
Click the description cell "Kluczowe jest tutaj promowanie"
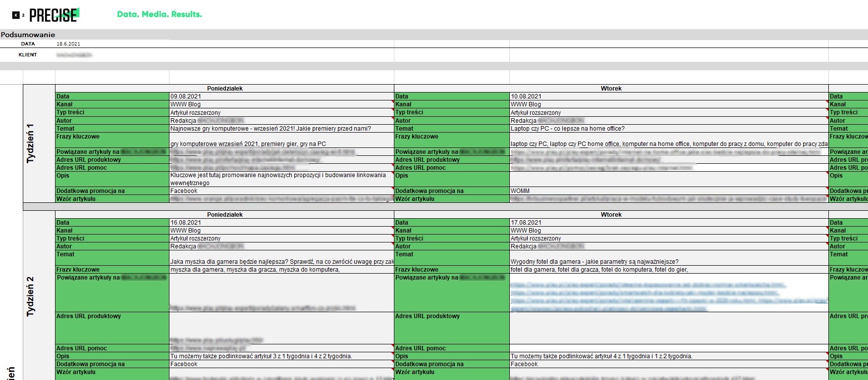coord(277,179)
